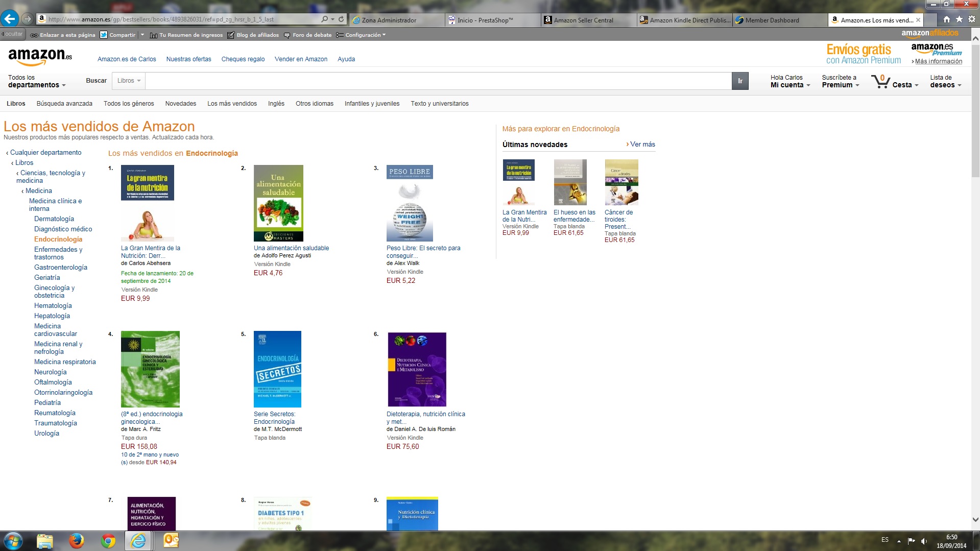Show hidden tray icons arrow
This screenshot has height=551, width=980.
click(x=899, y=541)
